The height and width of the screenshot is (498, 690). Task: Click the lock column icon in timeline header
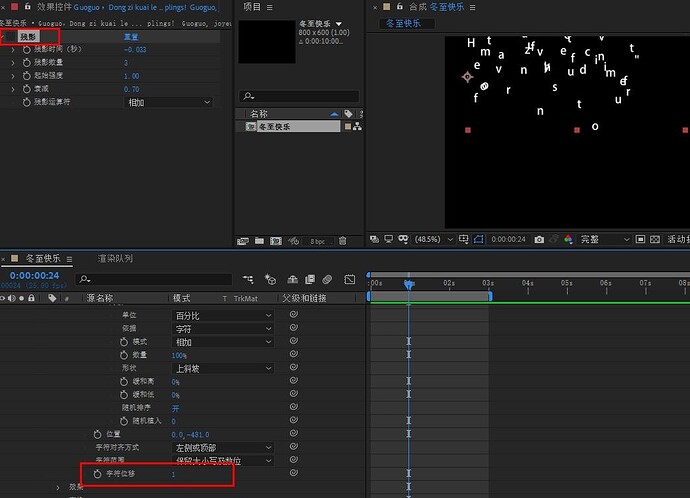pos(31,298)
